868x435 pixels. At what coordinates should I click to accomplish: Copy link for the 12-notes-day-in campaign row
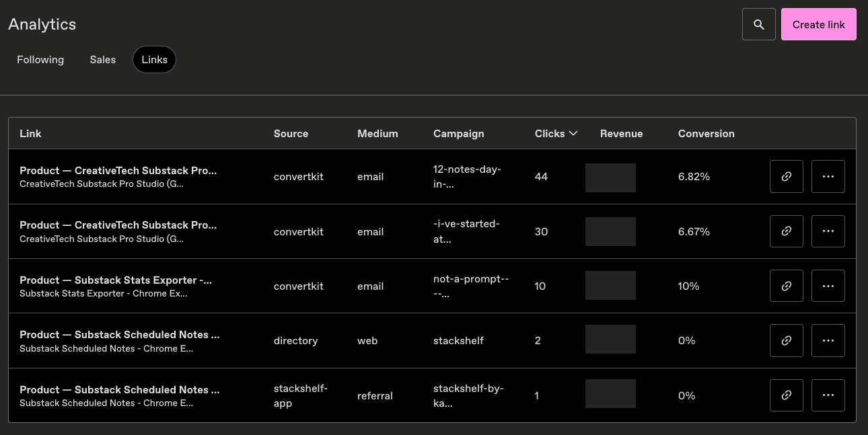[x=787, y=176]
